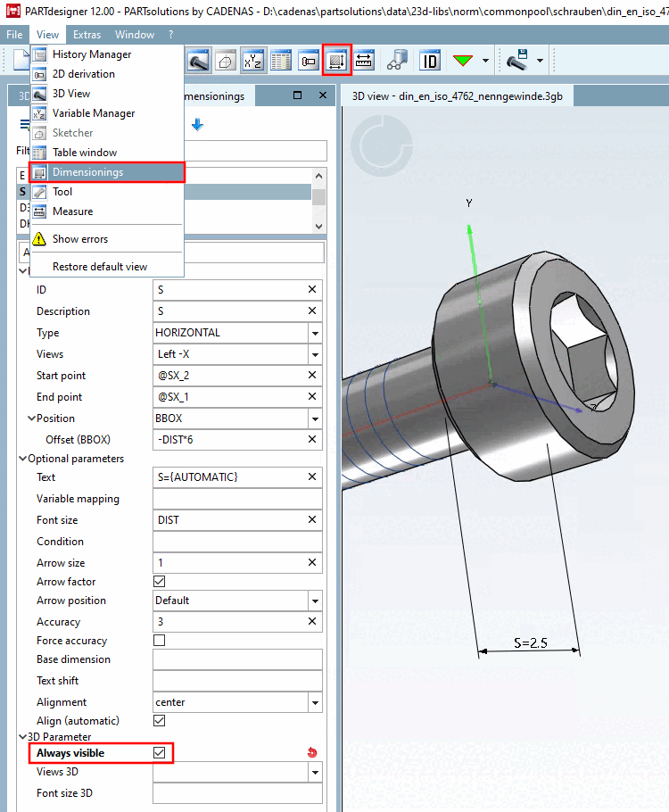The image size is (669, 812).
Task: Open the Arrow position dropdown
Action: pyautogui.click(x=315, y=601)
